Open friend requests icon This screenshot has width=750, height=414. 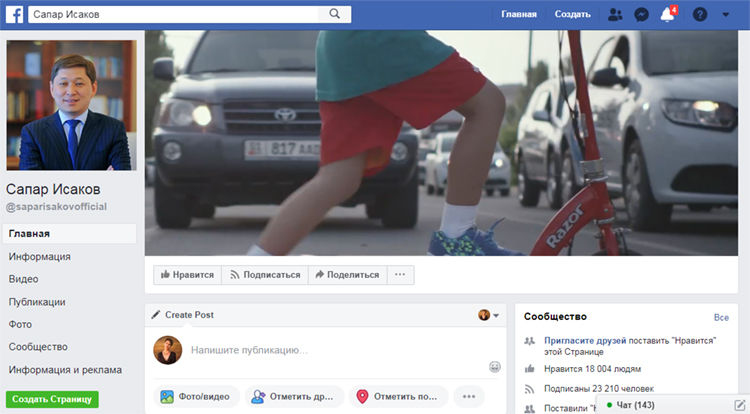pyautogui.click(x=615, y=14)
